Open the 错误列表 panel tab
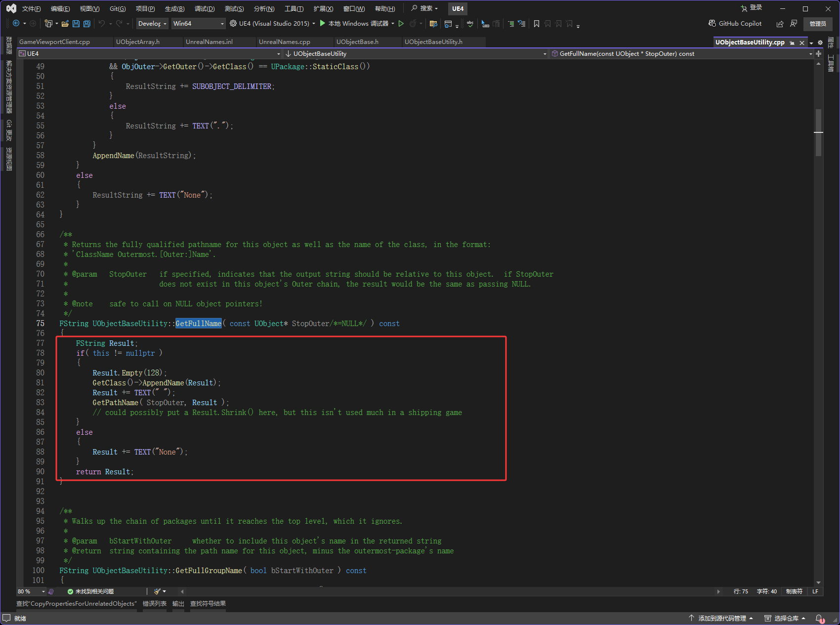Viewport: 840px width, 625px height. (x=155, y=604)
